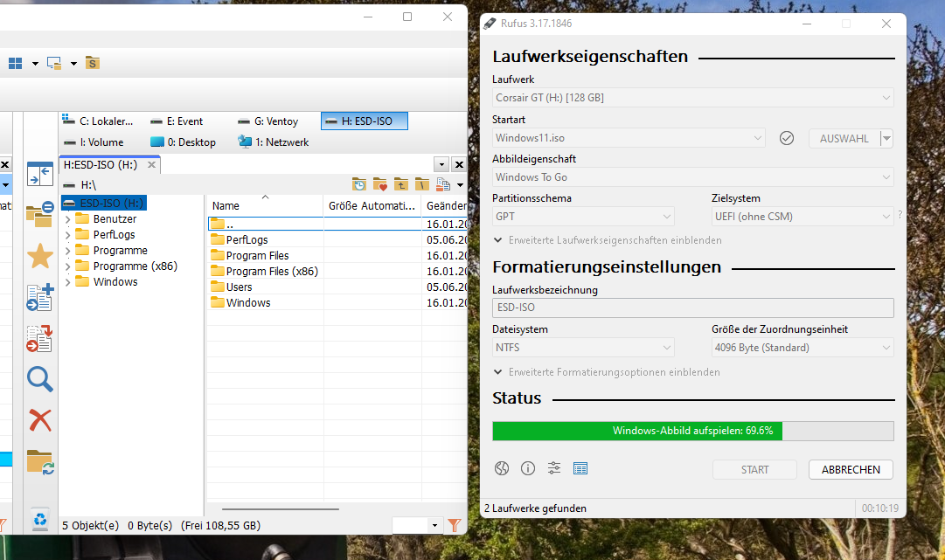Click the layout grid icon in file manager toolbar
Image resolution: width=945 pixels, height=560 pixels.
tap(15, 63)
